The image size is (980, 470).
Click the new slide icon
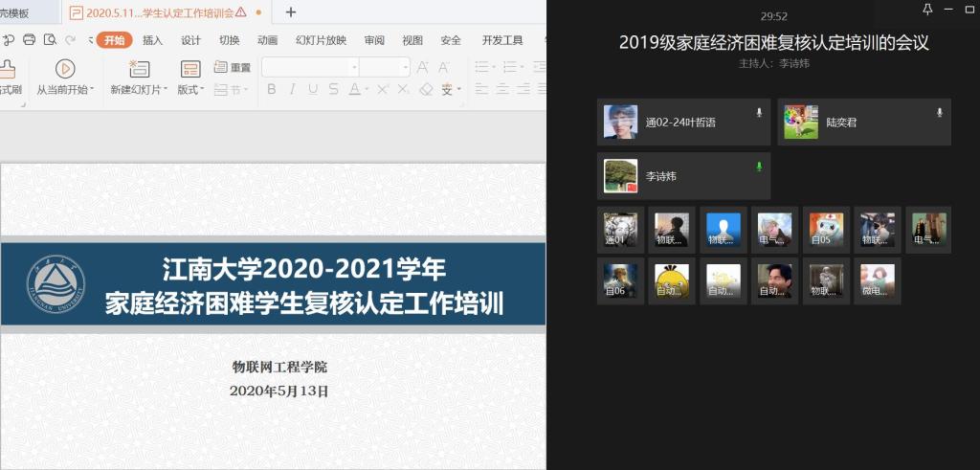click(x=139, y=69)
